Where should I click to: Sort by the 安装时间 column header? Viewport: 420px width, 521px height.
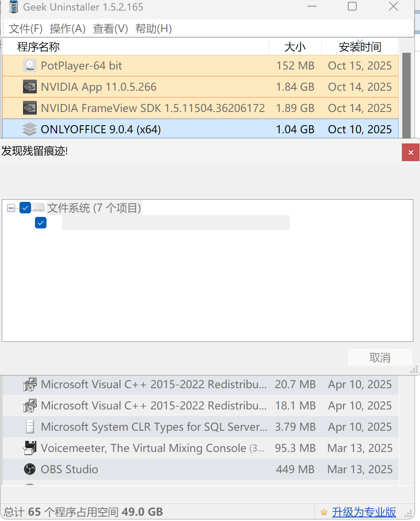pyautogui.click(x=359, y=46)
